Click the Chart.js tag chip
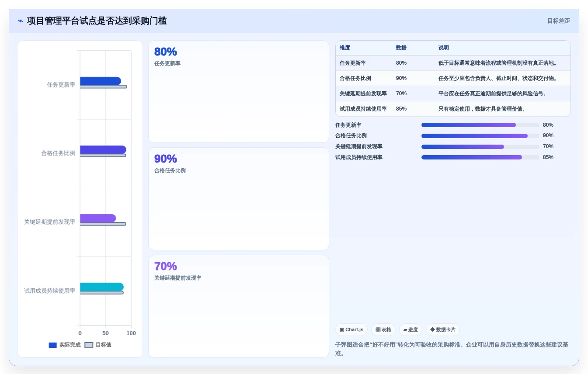The height and width of the screenshot is (374, 588). (351, 329)
